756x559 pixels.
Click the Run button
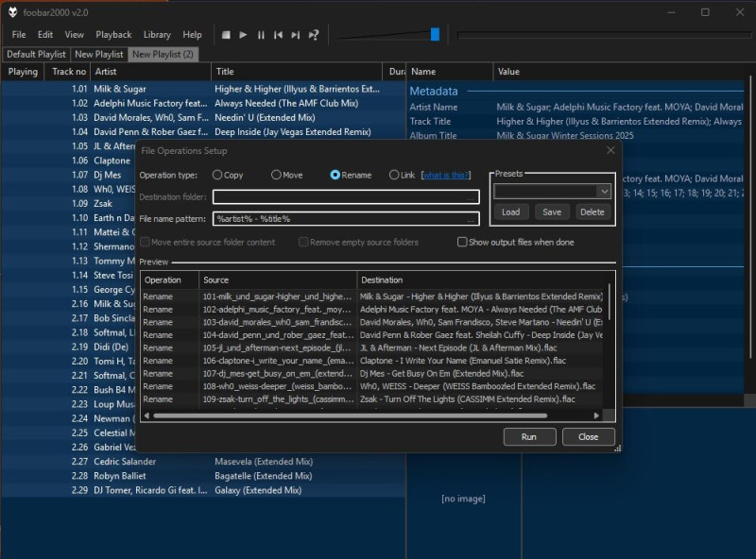coord(529,436)
